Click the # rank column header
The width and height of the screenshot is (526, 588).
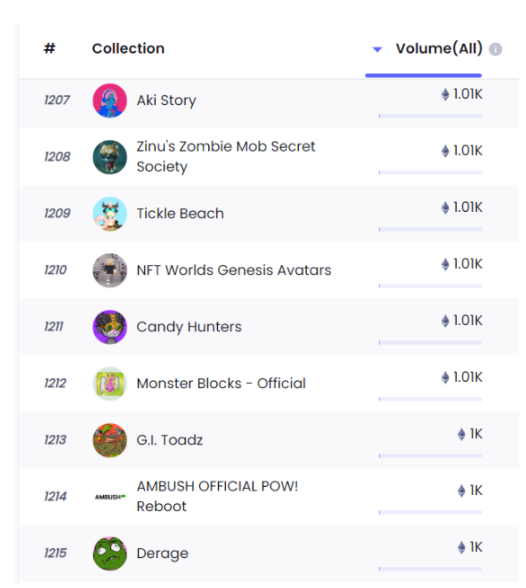(49, 48)
